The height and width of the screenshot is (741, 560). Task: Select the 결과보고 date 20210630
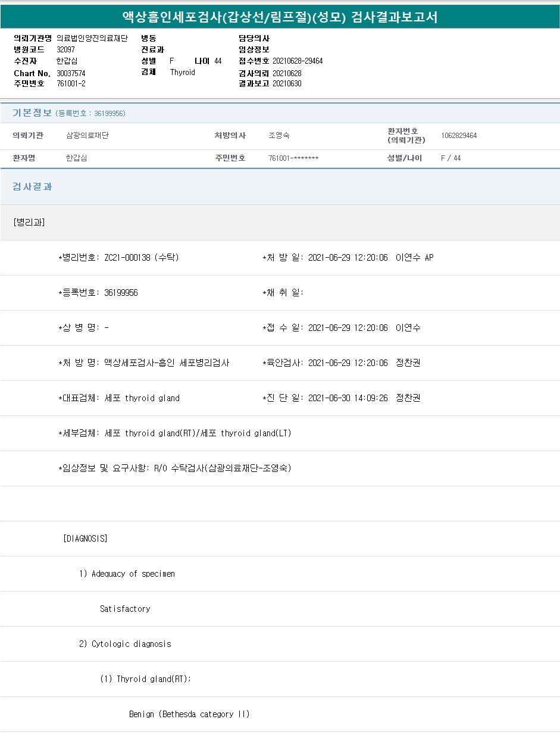(x=287, y=84)
